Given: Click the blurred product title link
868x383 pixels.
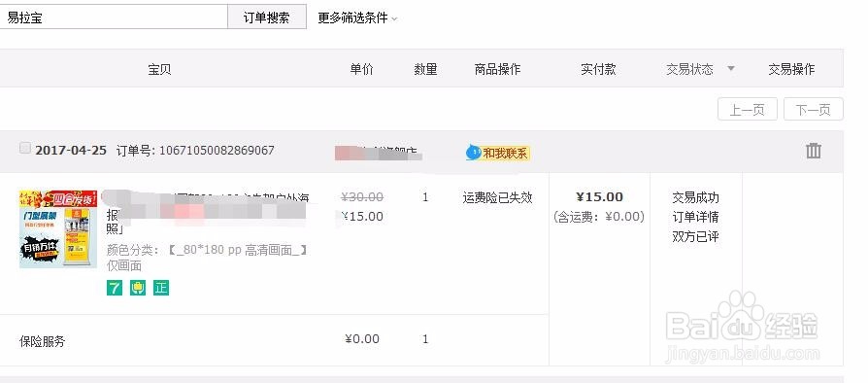Looking at the screenshot, I should point(208,213).
